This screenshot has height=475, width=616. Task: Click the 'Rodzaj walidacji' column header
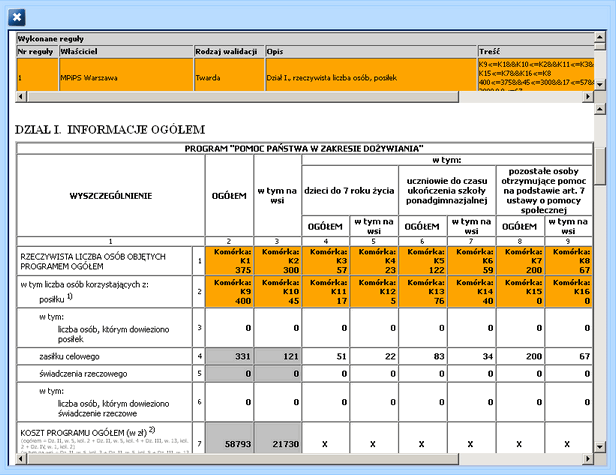pos(228,50)
